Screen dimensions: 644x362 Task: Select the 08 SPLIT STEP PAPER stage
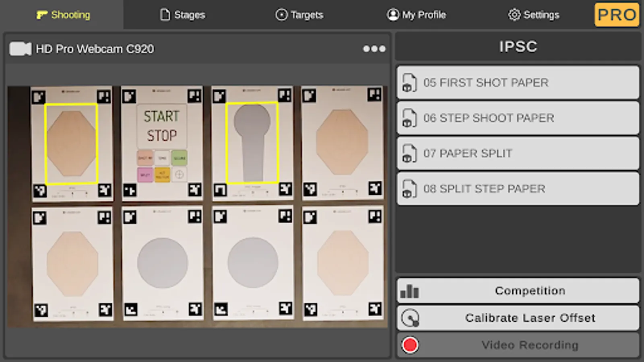click(x=518, y=189)
